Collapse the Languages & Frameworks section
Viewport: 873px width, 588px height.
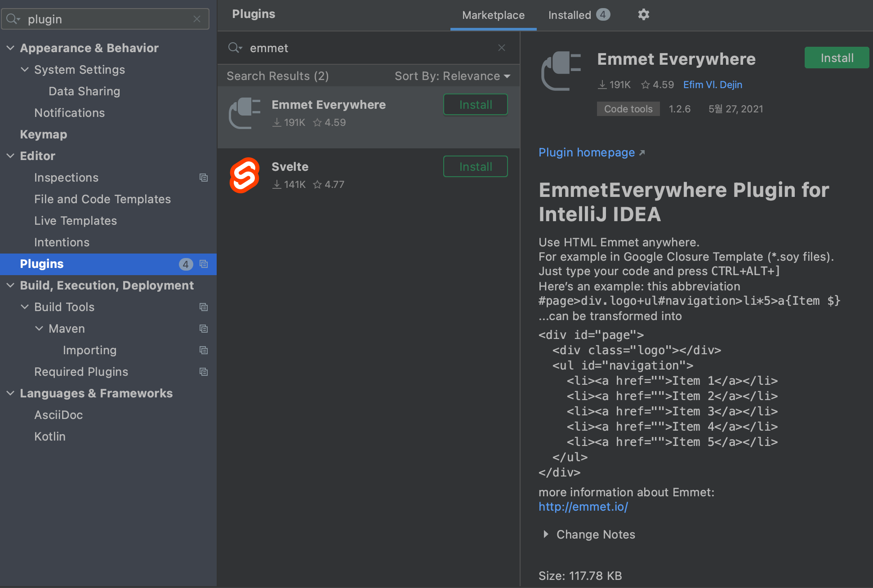click(x=10, y=393)
